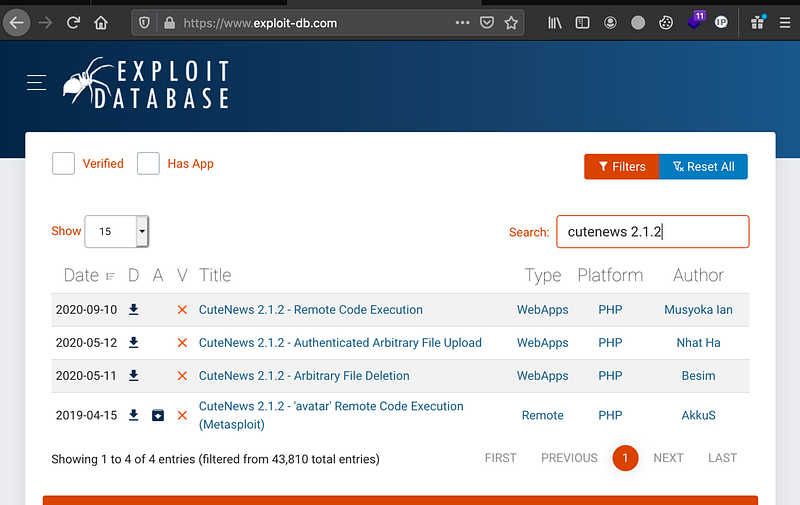Download the Arbitrary File Deletion exploit
This screenshot has height=505, width=800.
[134, 376]
